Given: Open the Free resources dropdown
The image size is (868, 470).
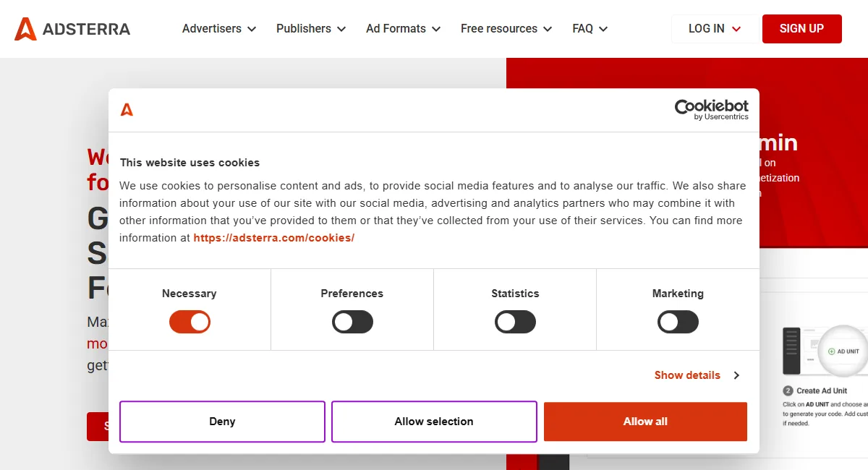Looking at the screenshot, I should (506, 29).
